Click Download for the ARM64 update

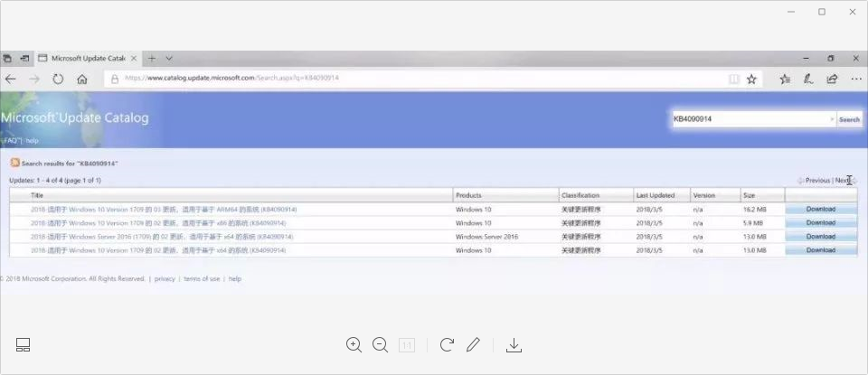point(820,209)
